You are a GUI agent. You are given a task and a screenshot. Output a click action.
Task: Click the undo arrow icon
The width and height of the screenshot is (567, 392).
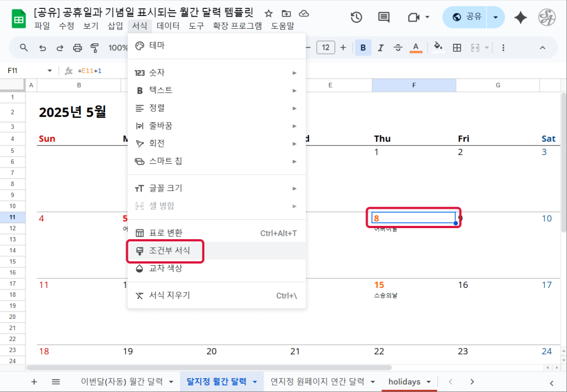point(43,48)
